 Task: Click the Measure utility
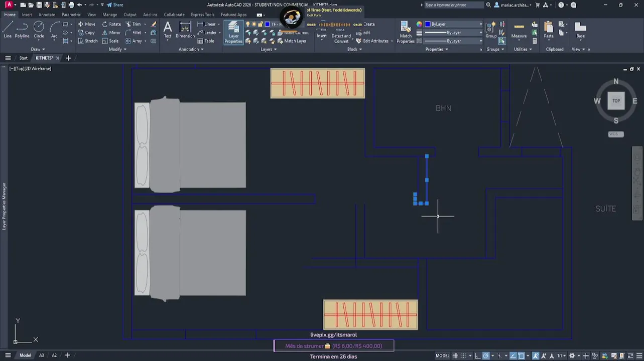coord(519,30)
